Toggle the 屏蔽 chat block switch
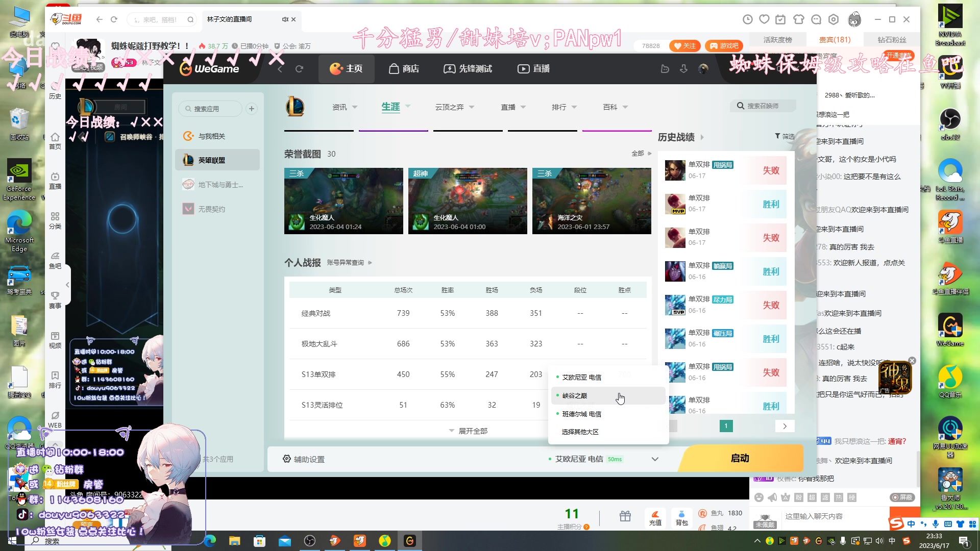 tap(902, 497)
